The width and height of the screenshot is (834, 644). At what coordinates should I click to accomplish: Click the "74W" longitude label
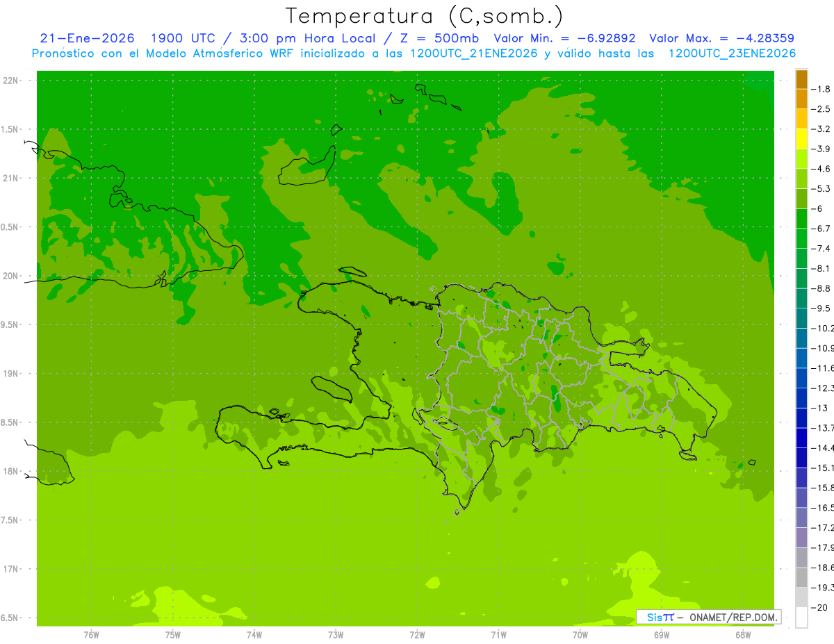(x=254, y=635)
